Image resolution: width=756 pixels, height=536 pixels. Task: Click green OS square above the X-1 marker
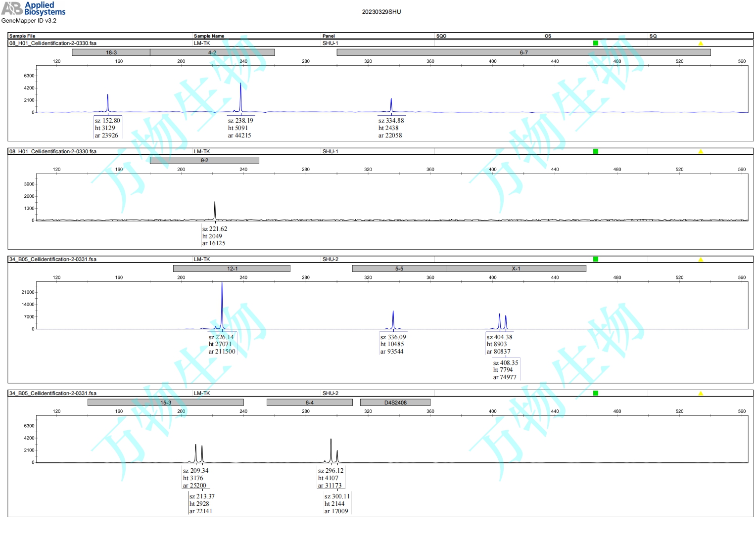point(596,259)
